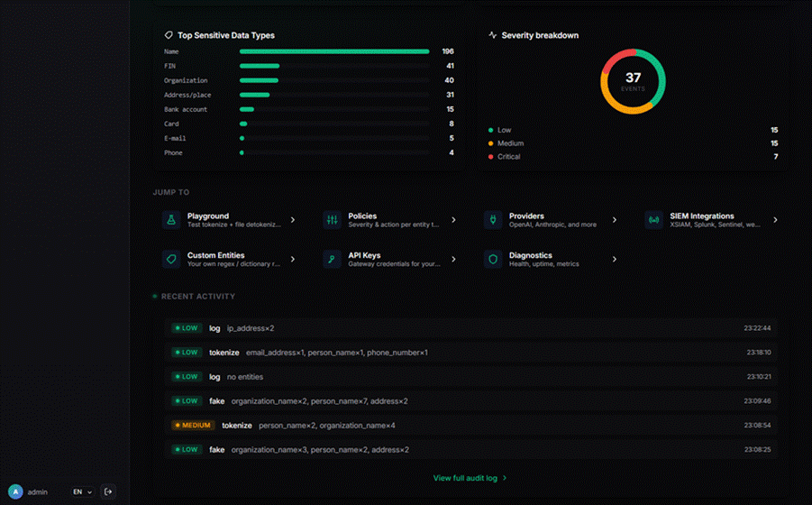Go to API Keys
The image size is (812, 505).
pyautogui.click(x=391, y=259)
